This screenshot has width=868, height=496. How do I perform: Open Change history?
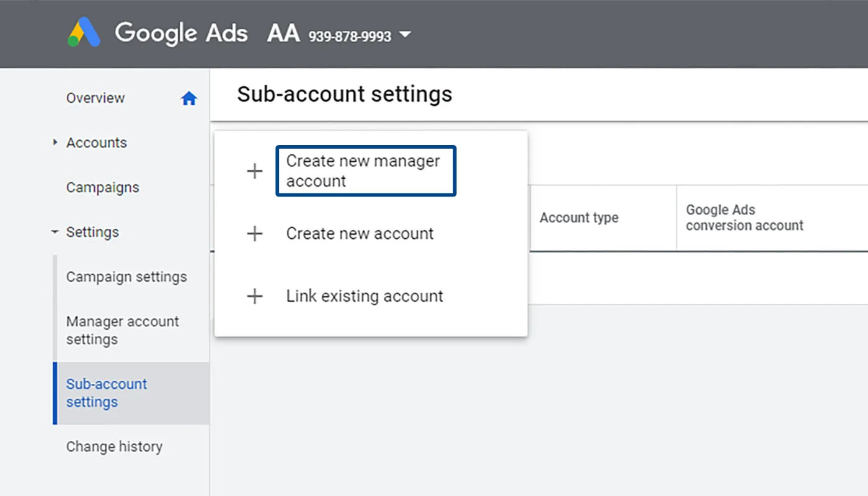click(x=114, y=447)
